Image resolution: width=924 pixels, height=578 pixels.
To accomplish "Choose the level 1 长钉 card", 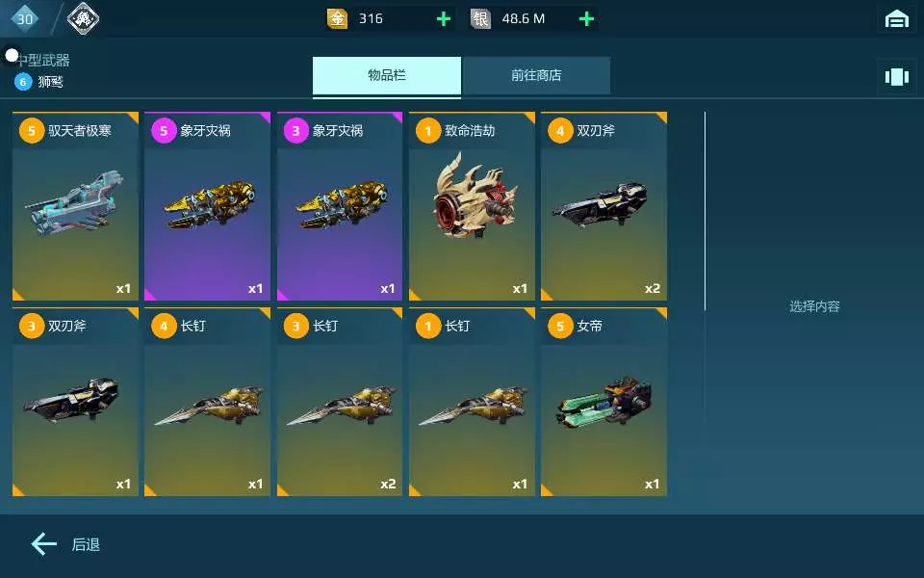I will pyautogui.click(x=472, y=402).
